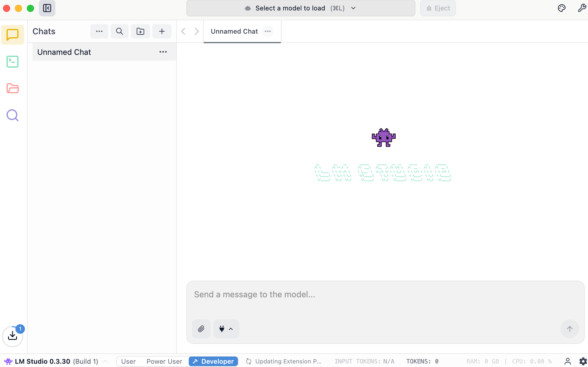
Task: Open options for Unnamed Chat row
Action: 163,52
